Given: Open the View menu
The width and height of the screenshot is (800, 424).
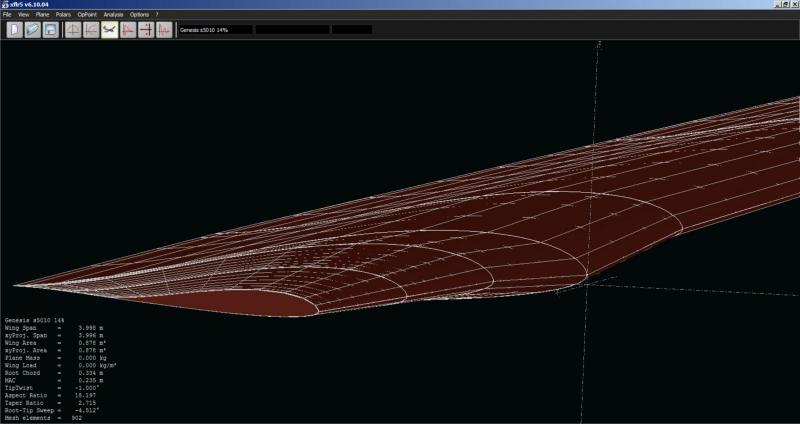Looking at the screenshot, I should pos(23,15).
